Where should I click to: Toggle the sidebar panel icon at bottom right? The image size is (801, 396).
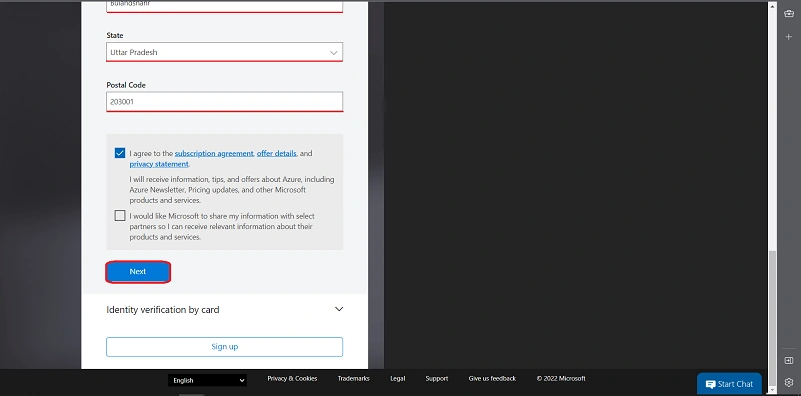point(788,360)
